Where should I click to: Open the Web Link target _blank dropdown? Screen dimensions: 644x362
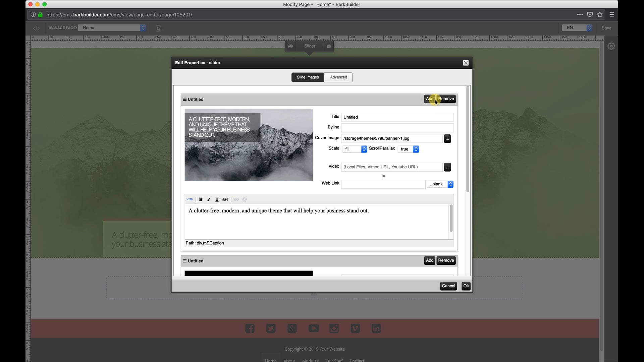440,184
